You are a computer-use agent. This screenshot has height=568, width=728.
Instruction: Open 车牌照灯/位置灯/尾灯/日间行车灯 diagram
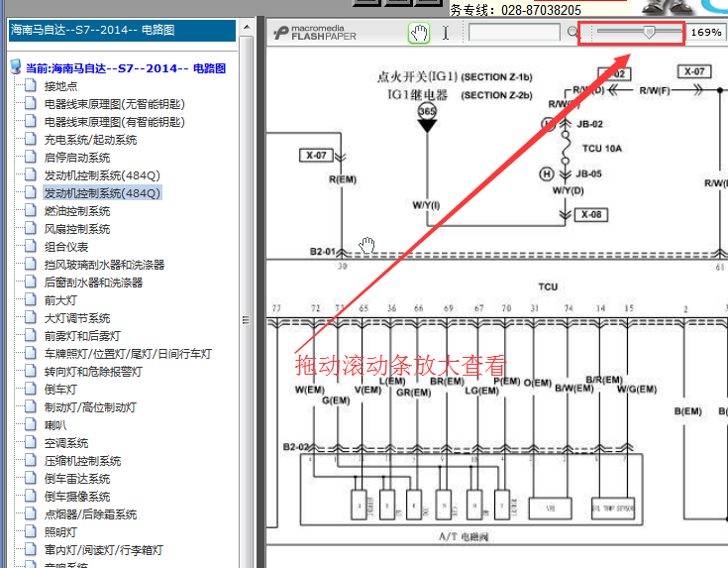click(128, 354)
